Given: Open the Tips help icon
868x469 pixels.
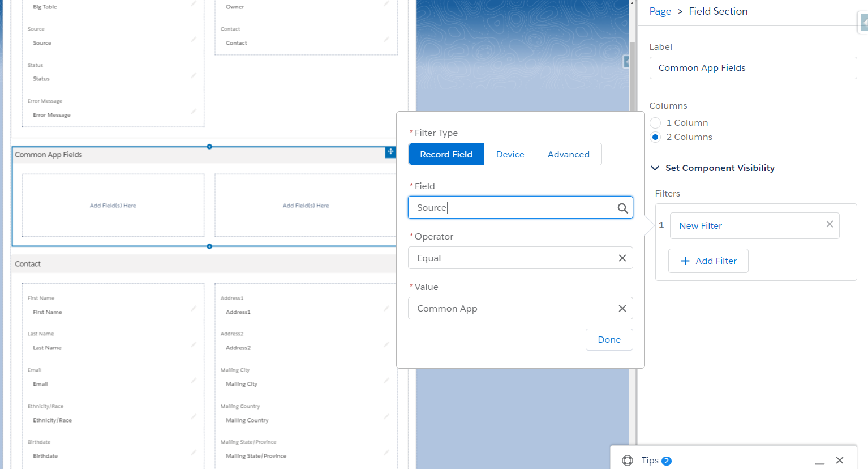Looking at the screenshot, I should [x=628, y=461].
